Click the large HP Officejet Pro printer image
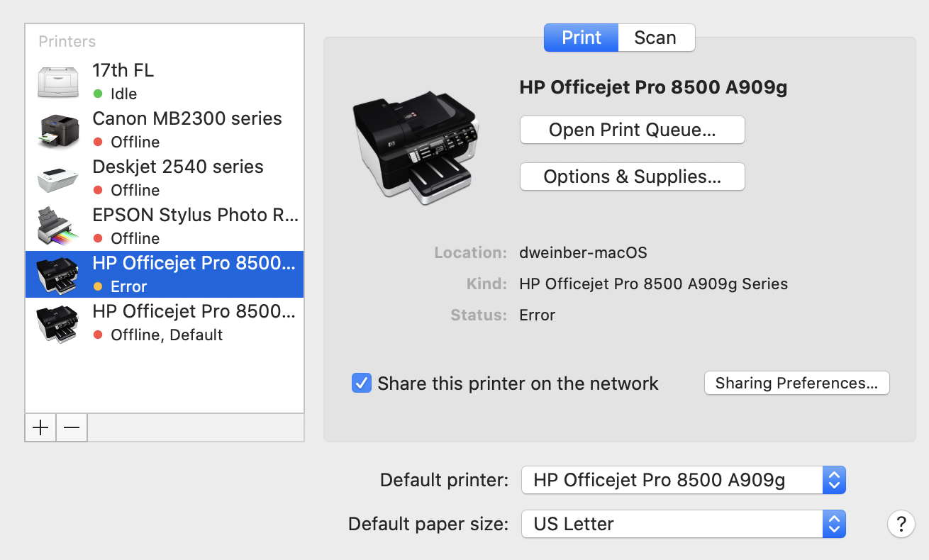 416,147
